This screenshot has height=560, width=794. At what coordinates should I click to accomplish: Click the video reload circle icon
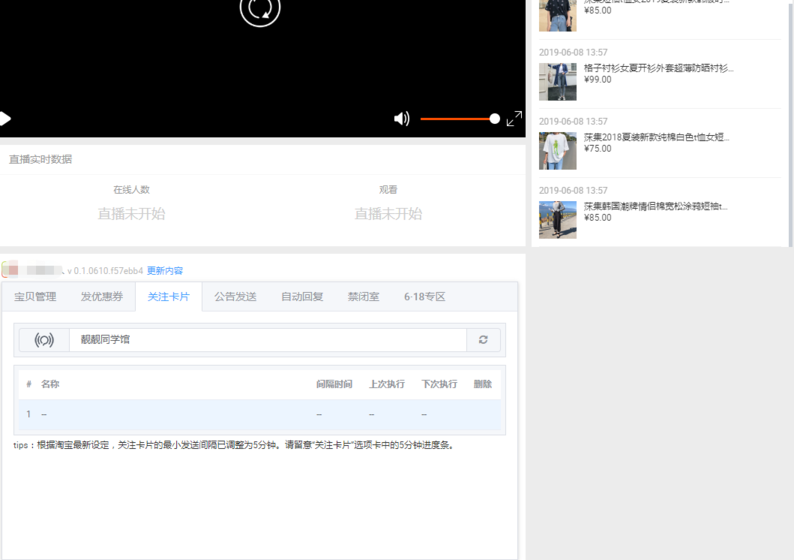pos(260,9)
